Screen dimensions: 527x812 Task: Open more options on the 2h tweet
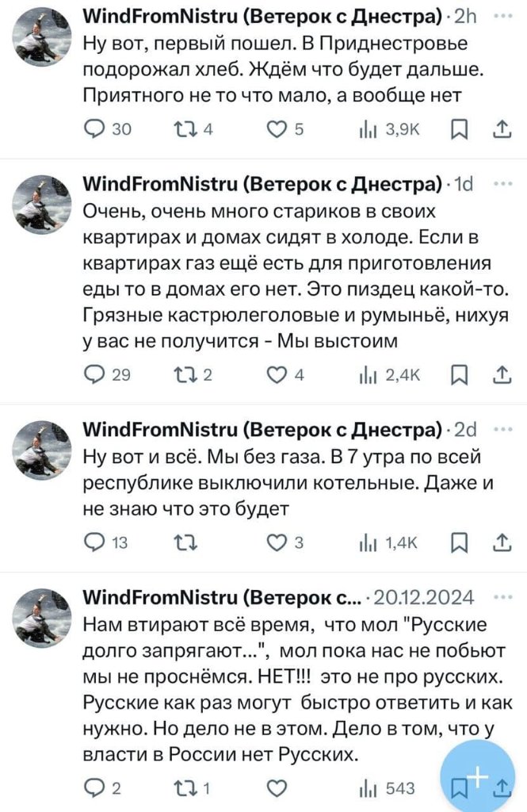(502, 16)
